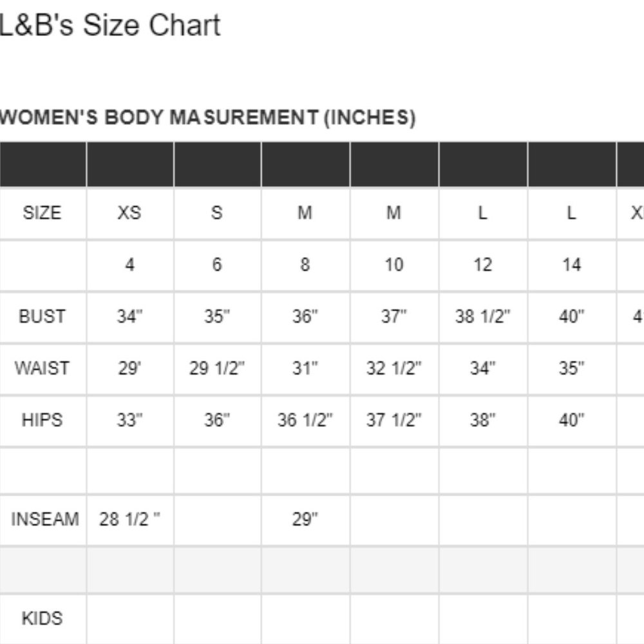Click the 32 1/2" waist value
644x644 pixels.
pos(394,368)
